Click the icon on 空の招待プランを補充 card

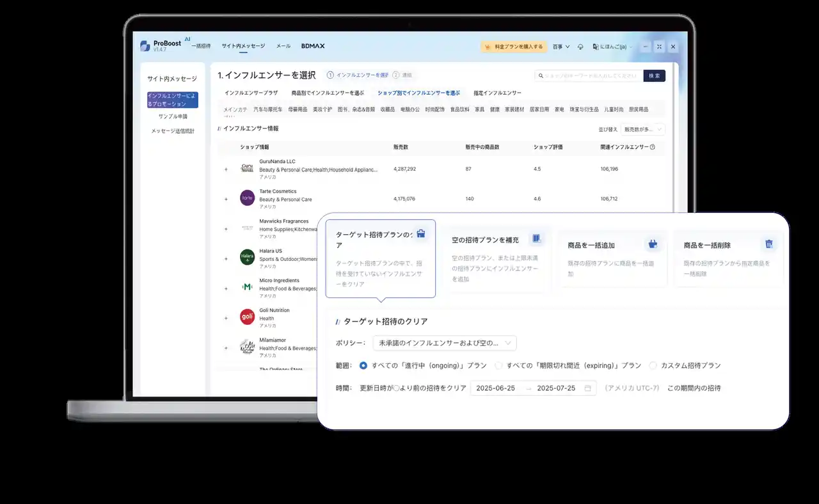[536, 239]
